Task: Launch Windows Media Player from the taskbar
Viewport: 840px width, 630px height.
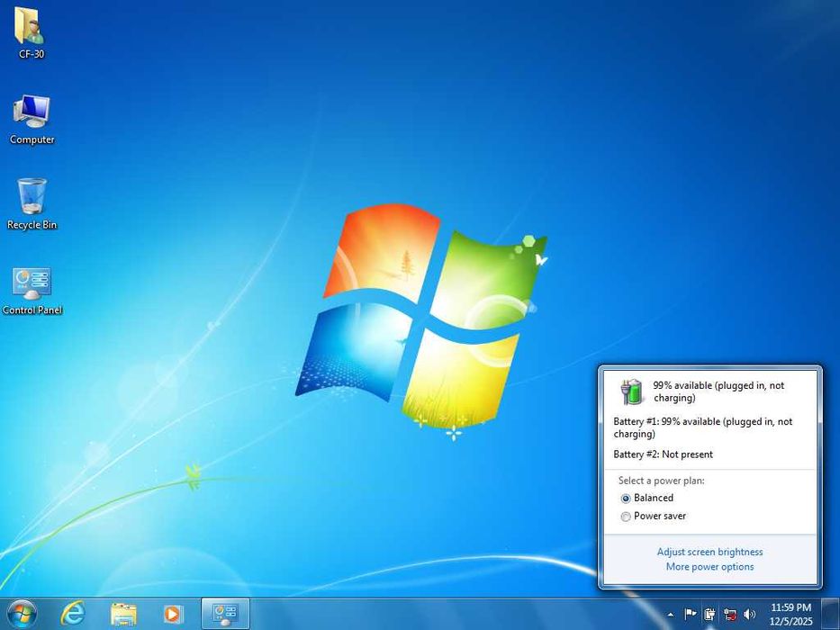Action: [173, 614]
